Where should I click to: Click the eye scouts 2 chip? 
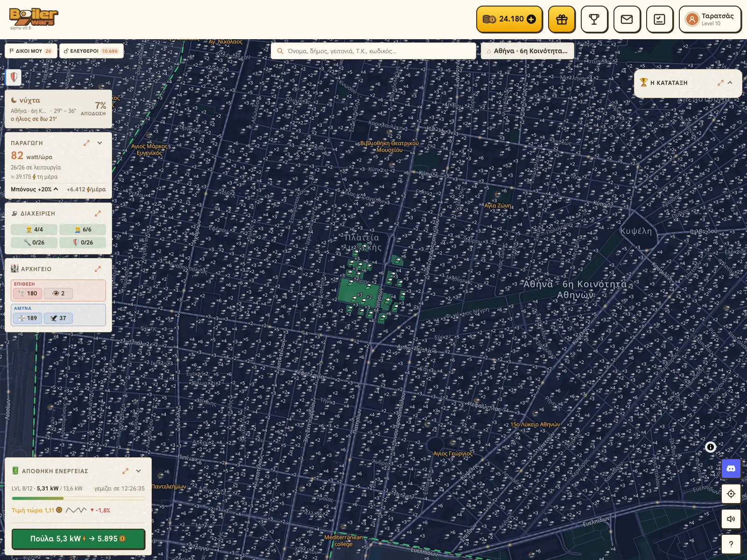click(58, 294)
